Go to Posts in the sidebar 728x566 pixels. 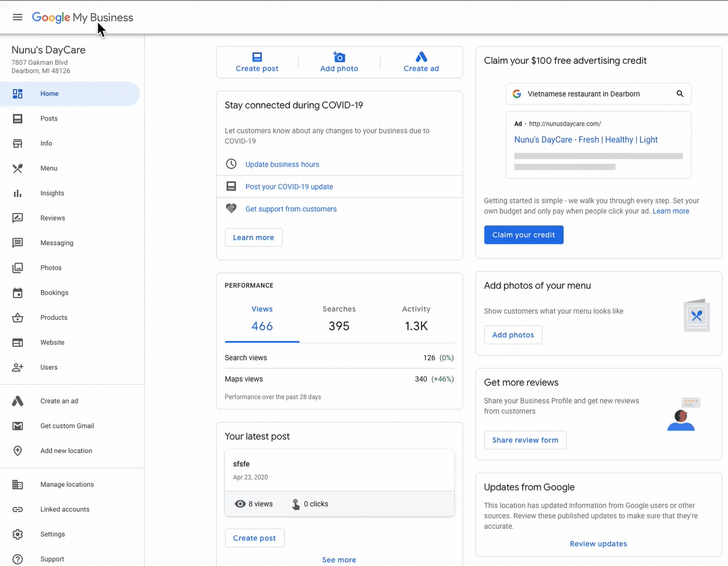click(x=69, y=119)
